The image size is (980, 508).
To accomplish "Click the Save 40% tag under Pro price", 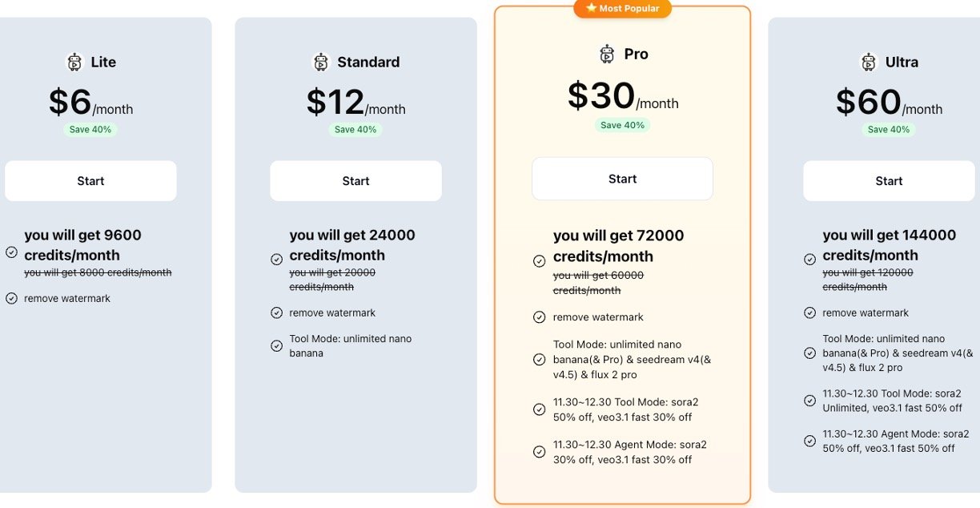I will pos(622,125).
